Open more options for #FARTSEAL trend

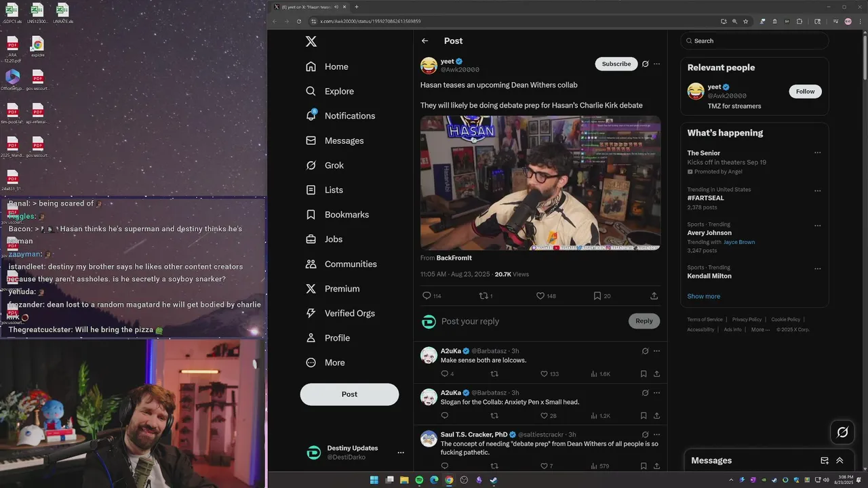click(x=817, y=190)
